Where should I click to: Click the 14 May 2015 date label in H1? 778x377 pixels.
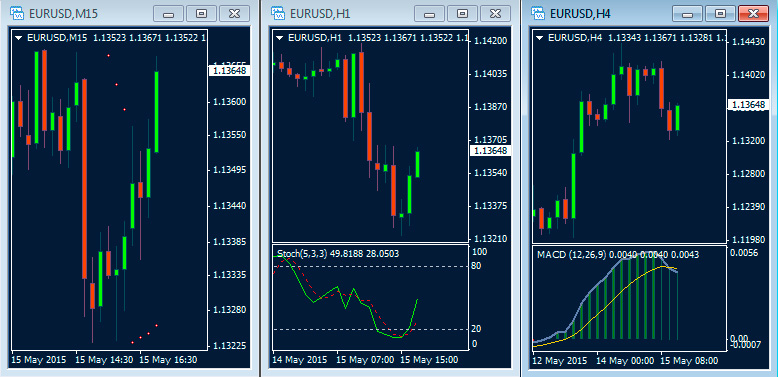click(x=300, y=360)
